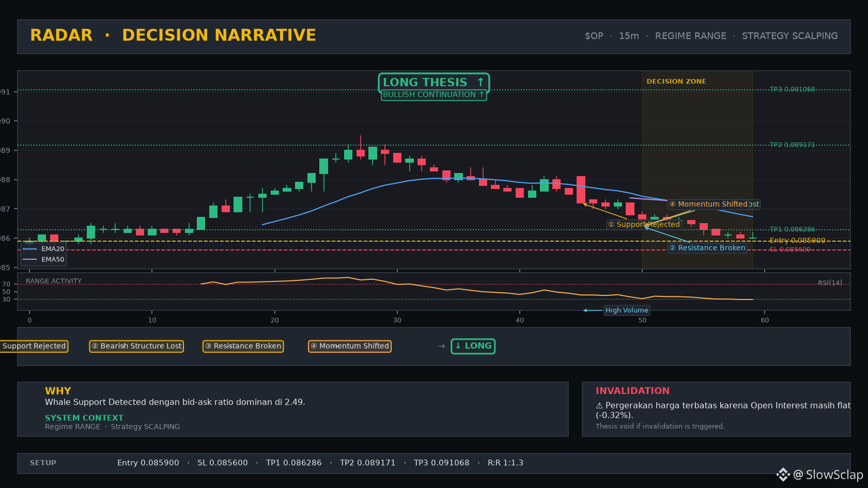Click the Regime RANGE Strategy SCALPING line under SYSTEM CONTEXT
This screenshot has height=488, width=868.
point(113,427)
